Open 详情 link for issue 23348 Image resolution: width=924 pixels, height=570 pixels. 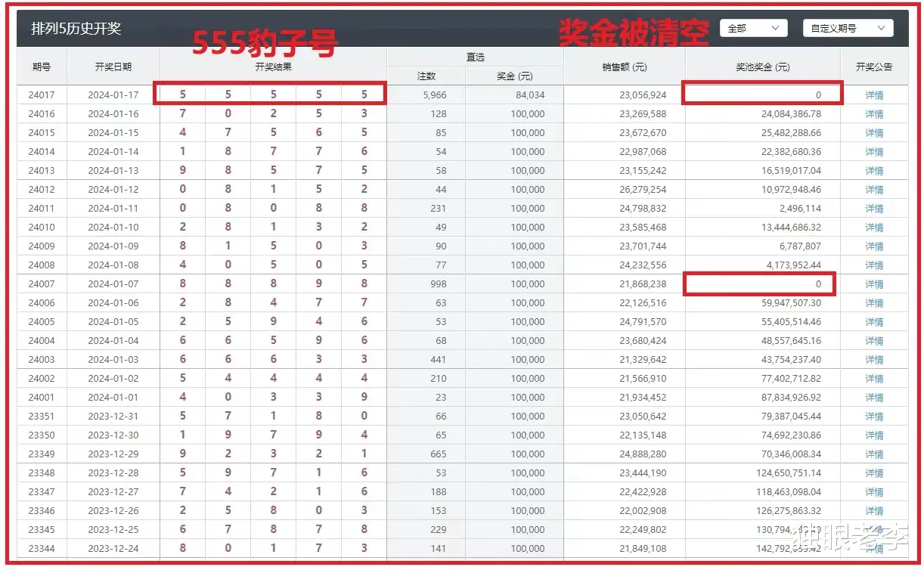874,473
